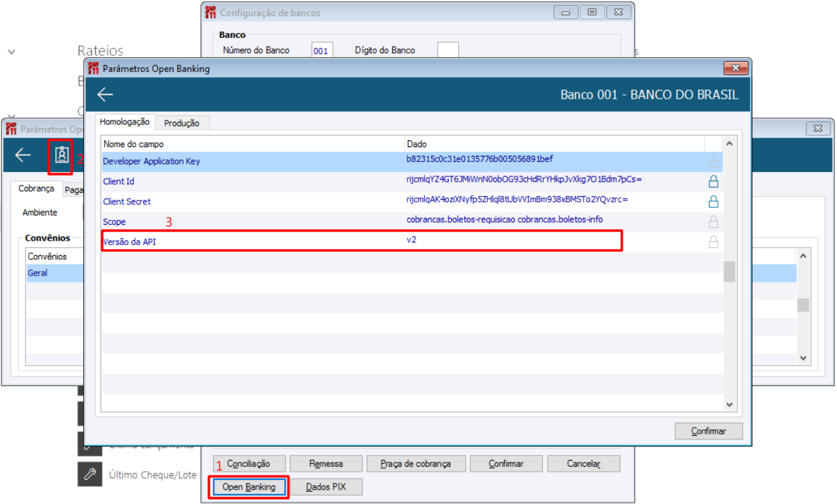Click the Dígito do Banco field
Viewport: 837px width, 504px height.
(448, 50)
